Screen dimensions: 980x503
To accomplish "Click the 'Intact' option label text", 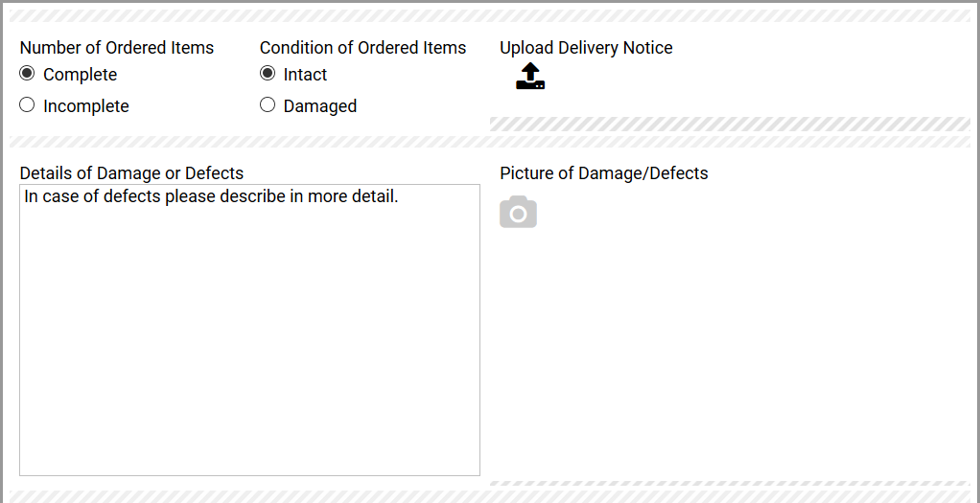I will coord(305,75).
